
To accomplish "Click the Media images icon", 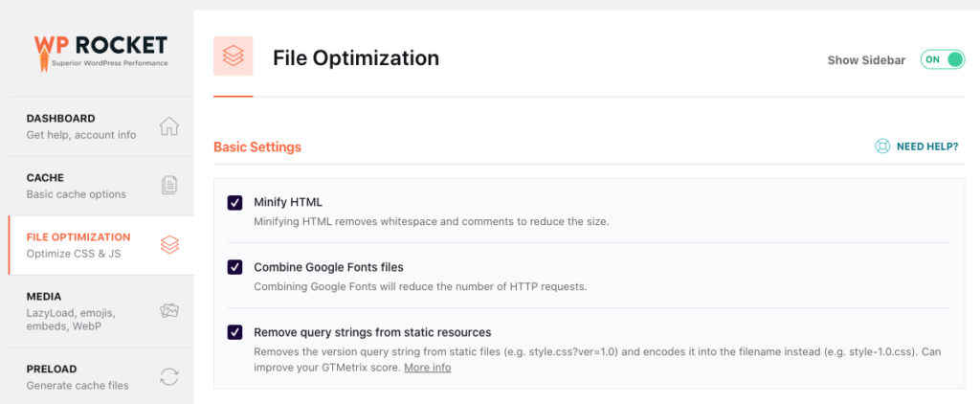I will tap(169, 311).
